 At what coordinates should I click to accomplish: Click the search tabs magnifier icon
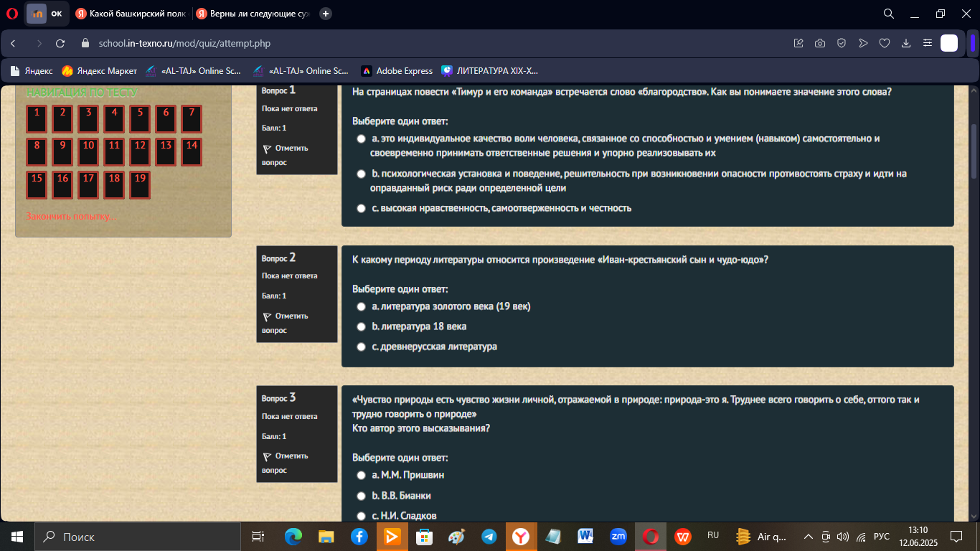[x=888, y=14]
